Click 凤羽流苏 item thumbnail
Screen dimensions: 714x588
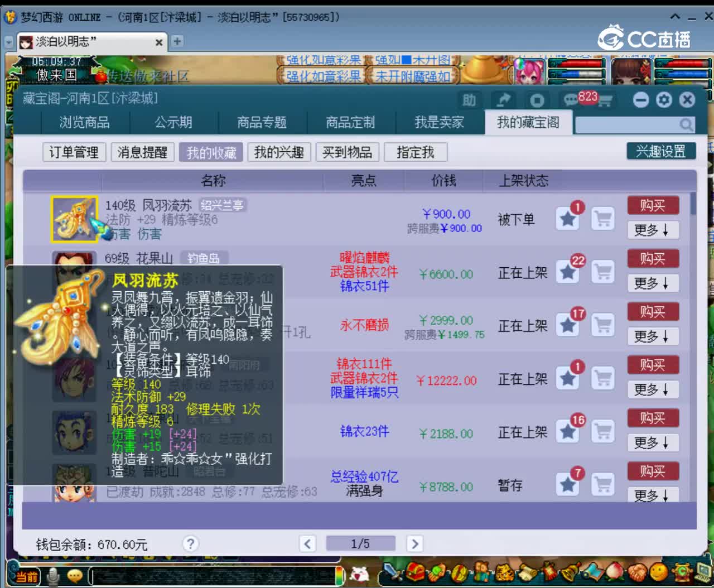point(74,219)
